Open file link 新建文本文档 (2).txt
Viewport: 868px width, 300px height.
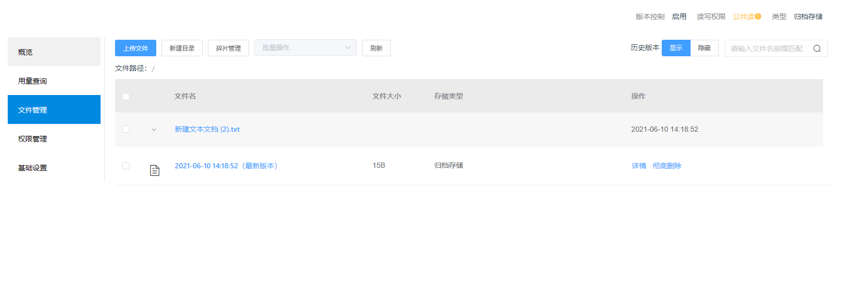click(x=207, y=129)
